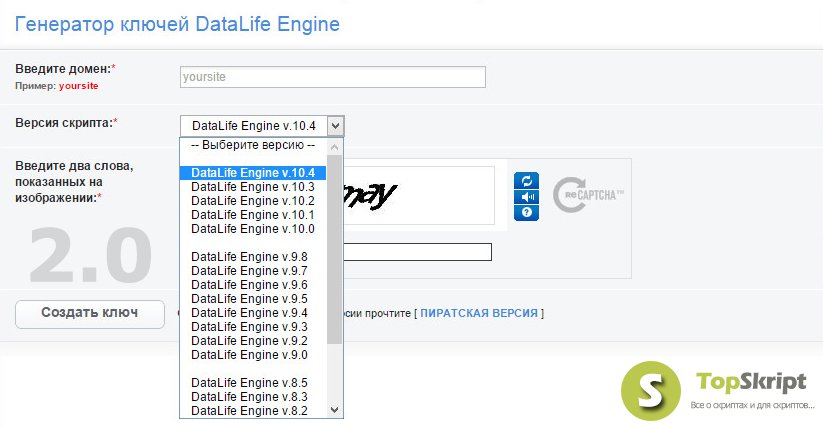Click the 'Введите домен:' label
The height and width of the screenshot is (428, 823).
[x=65, y=69]
